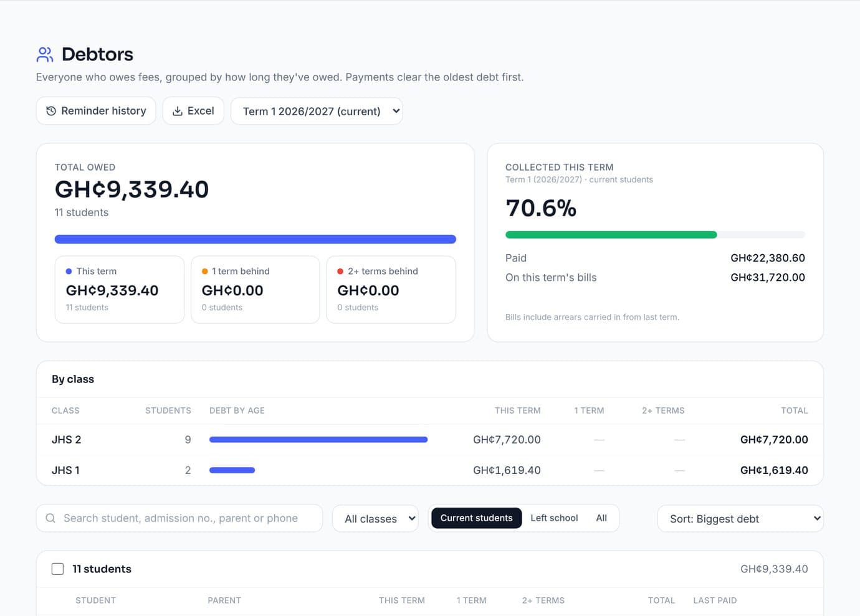The image size is (860, 616).
Task: Switch to the Left school tab
Action: point(554,518)
